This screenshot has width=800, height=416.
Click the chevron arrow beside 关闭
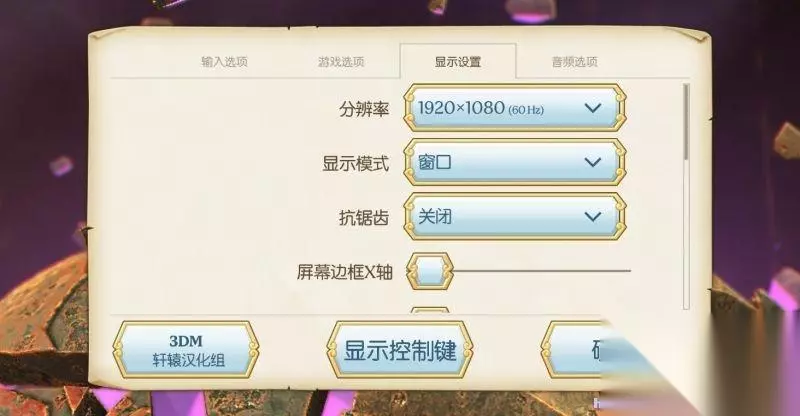592,216
